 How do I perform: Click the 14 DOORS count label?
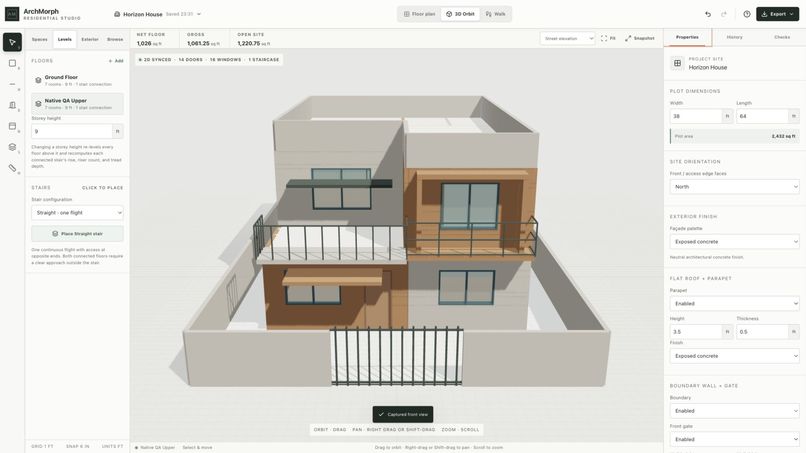click(191, 60)
